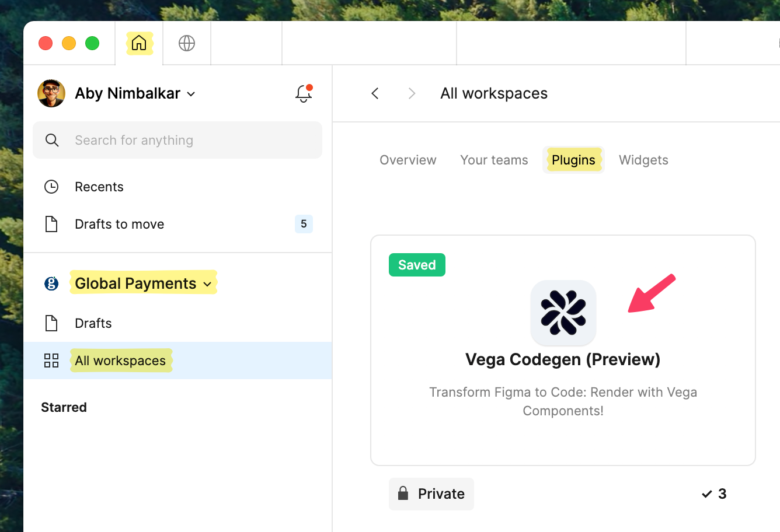Click the search magnifier icon

point(52,140)
